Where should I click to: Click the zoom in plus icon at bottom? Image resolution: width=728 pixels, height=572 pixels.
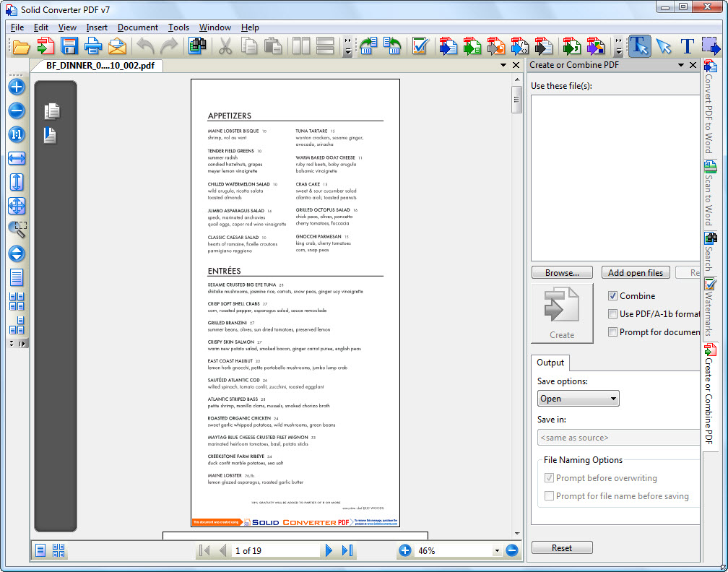point(405,550)
